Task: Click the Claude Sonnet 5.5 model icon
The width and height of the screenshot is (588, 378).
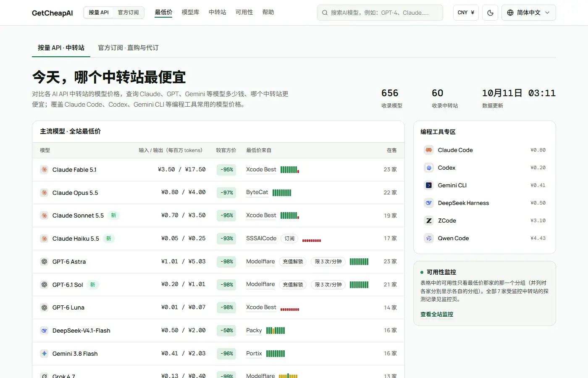Action: tap(44, 215)
